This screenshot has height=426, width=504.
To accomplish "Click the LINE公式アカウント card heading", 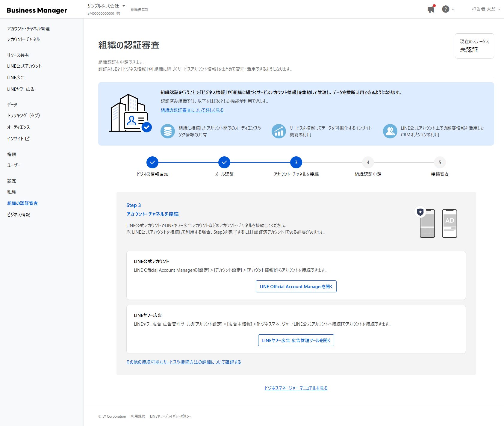I will tap(152, 261).
